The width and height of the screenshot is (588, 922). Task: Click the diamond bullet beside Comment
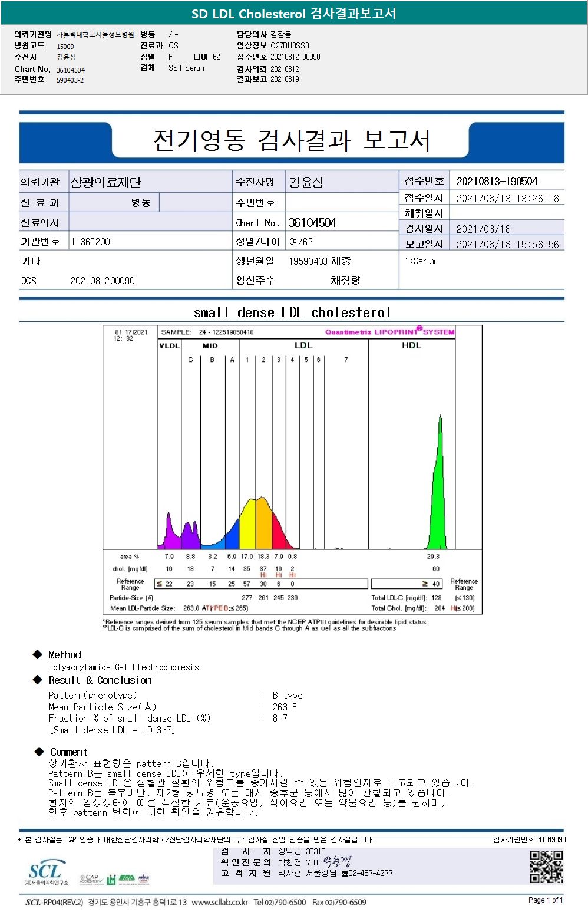39,752
